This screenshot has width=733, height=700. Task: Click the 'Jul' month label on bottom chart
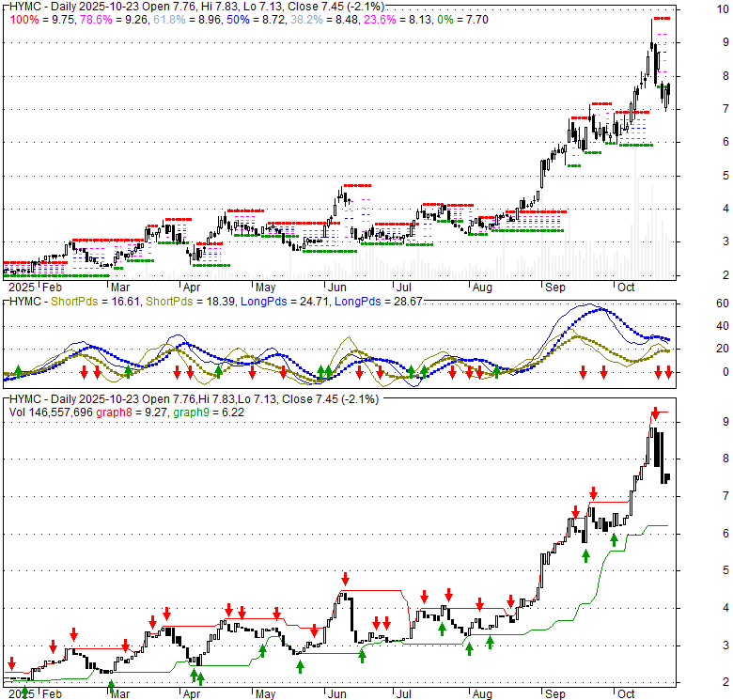point(403,694)
